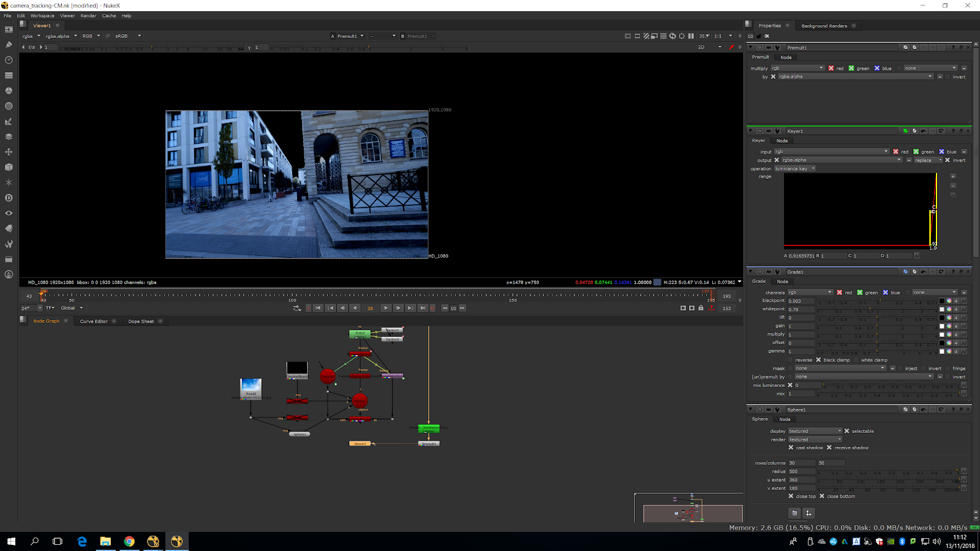Open the Deep nodes D icon
The height and width of the screenshot is (551, 980).
(9, 198)
